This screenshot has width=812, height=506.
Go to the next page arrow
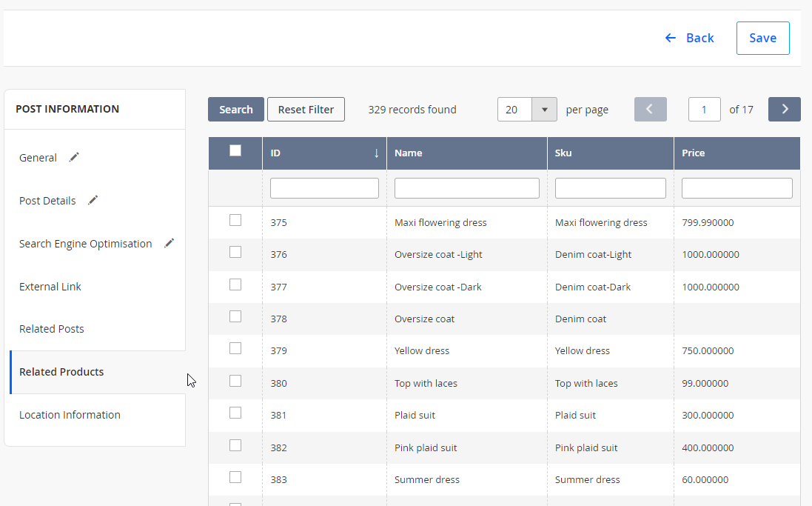point(785,110)
